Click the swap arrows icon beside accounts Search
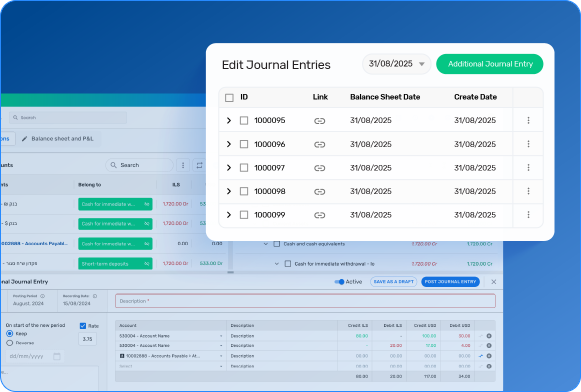Screen dimensions: 581x392 tap(199, 165)
